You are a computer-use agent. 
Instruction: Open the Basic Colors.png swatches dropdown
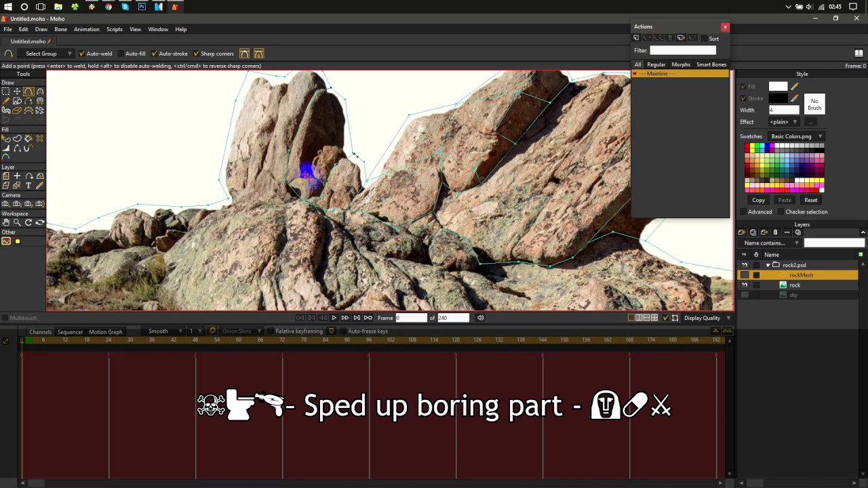(x=796, y=136)
